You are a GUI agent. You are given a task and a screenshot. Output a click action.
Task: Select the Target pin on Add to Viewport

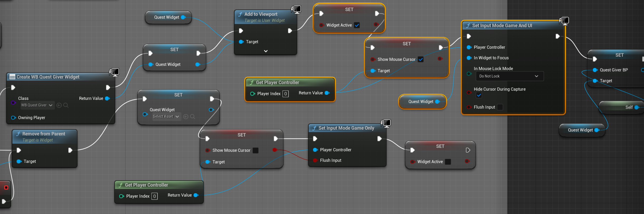coord(241,42)
